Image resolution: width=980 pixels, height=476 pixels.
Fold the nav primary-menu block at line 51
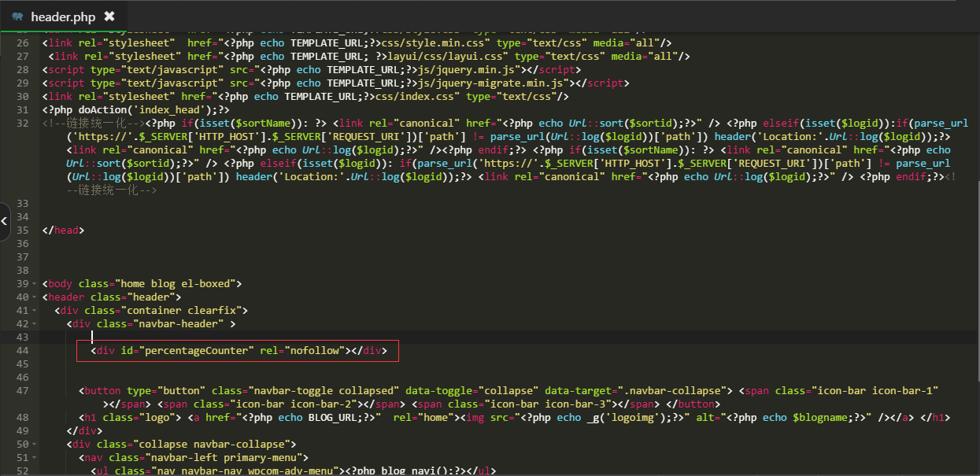click(x=33, y=457)
